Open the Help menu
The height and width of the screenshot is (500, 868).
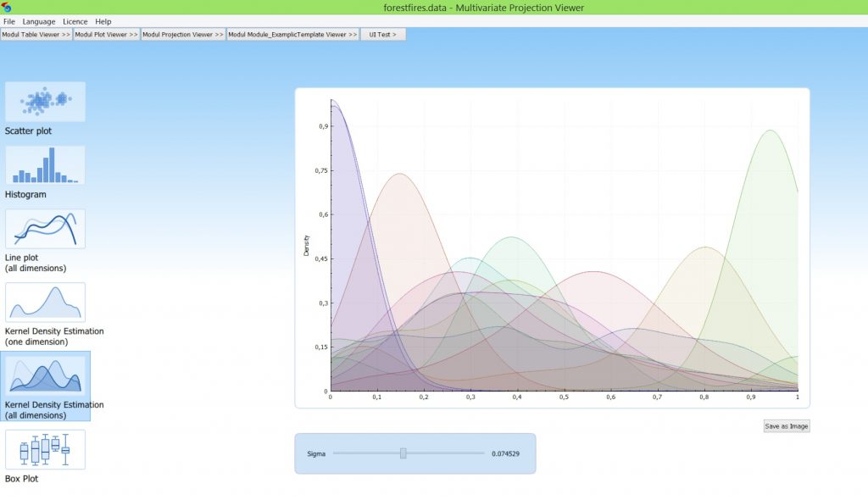[103, 21]
